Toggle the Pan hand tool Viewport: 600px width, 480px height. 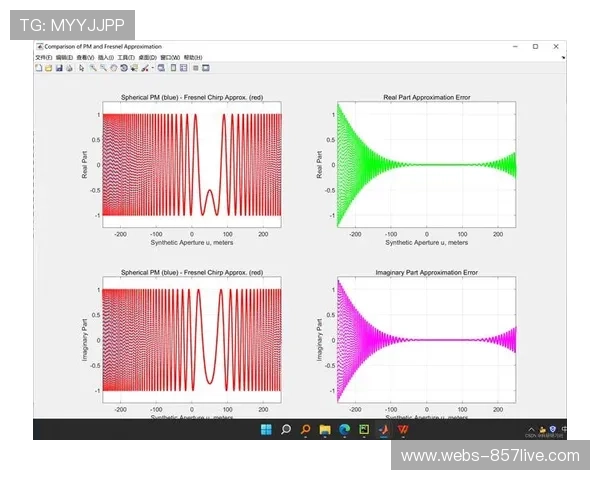[x=113, y=67]
